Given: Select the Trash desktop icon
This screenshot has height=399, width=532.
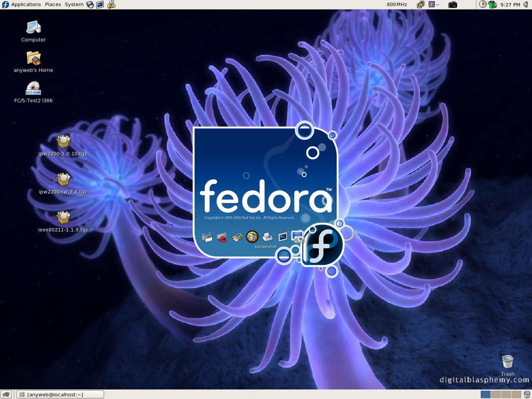Looking at the screenshot, I should pyautogui.click(x=508, y=366).
